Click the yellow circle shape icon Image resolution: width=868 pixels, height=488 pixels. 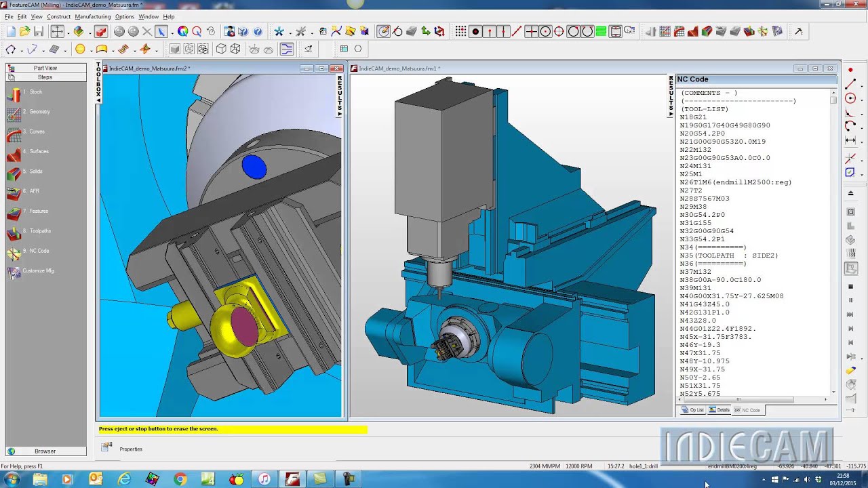coord(80,49)
